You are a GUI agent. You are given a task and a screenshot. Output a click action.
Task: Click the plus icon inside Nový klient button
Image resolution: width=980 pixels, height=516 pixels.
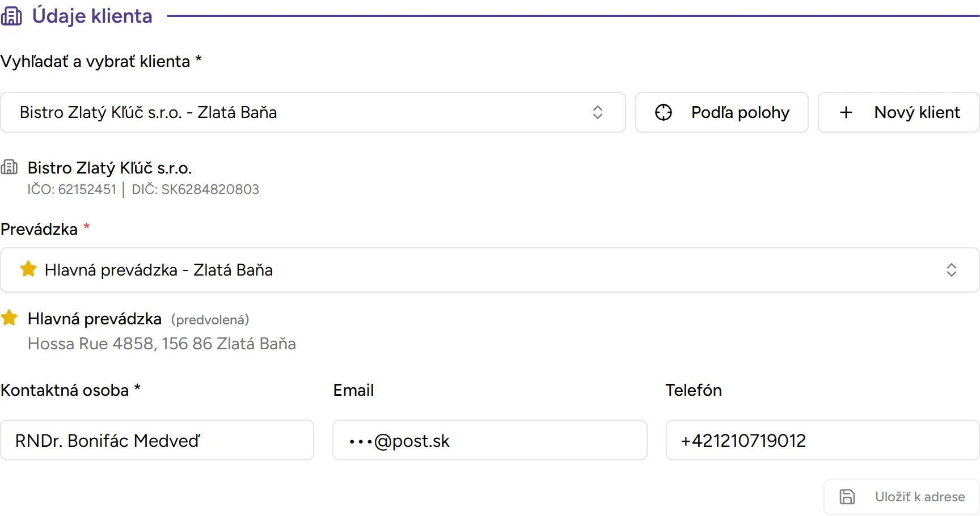[846, 112]
